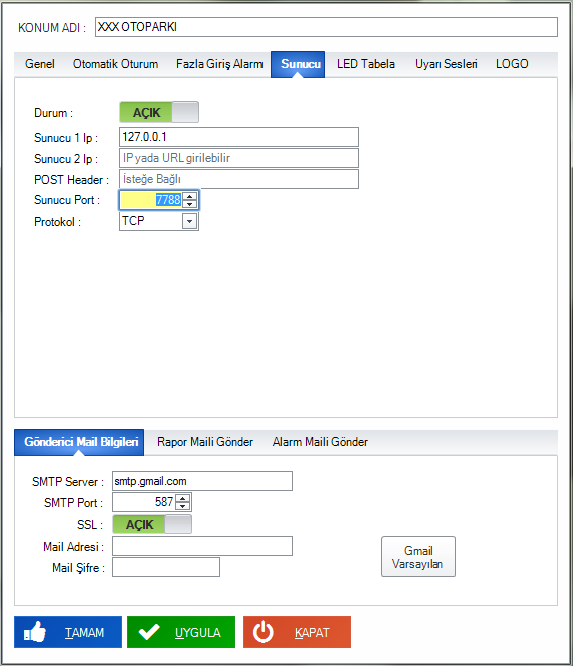Toggle the Durum AÇIK switch
Viewport: 573px width, 666px height.
159,112
